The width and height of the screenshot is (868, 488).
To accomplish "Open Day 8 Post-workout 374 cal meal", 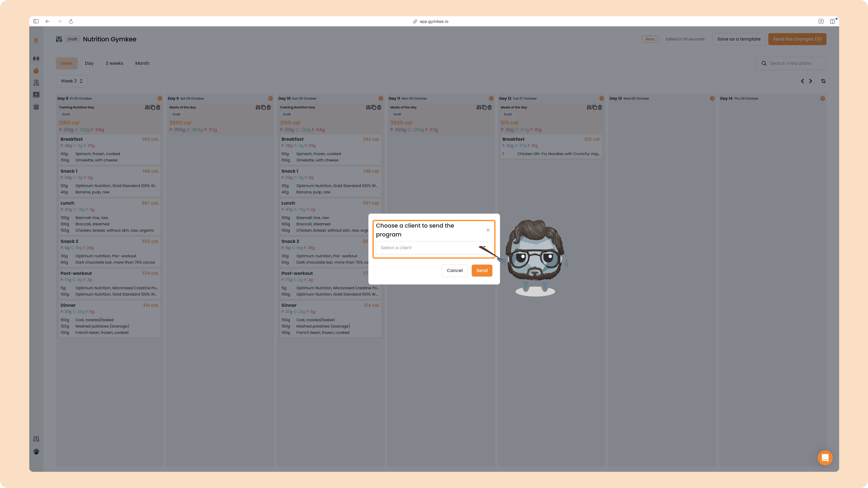I will (x=110, y=284).
